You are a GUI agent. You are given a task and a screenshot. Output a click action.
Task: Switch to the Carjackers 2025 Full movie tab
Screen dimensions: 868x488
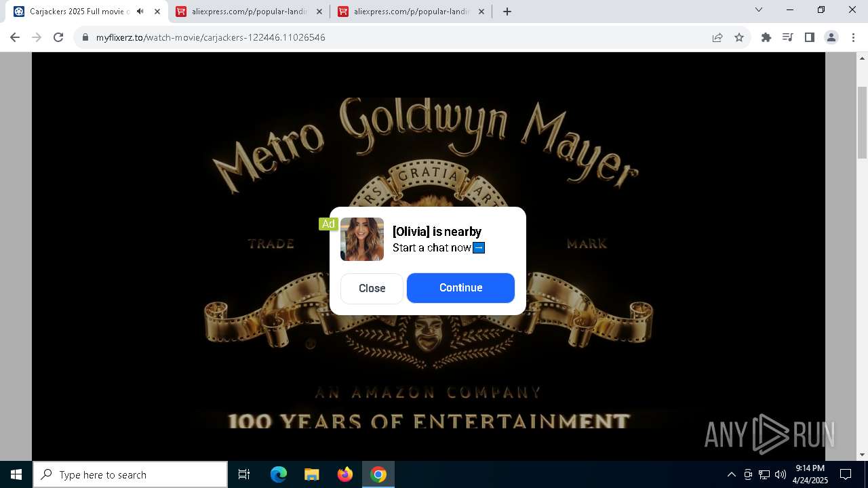point(79,12)
